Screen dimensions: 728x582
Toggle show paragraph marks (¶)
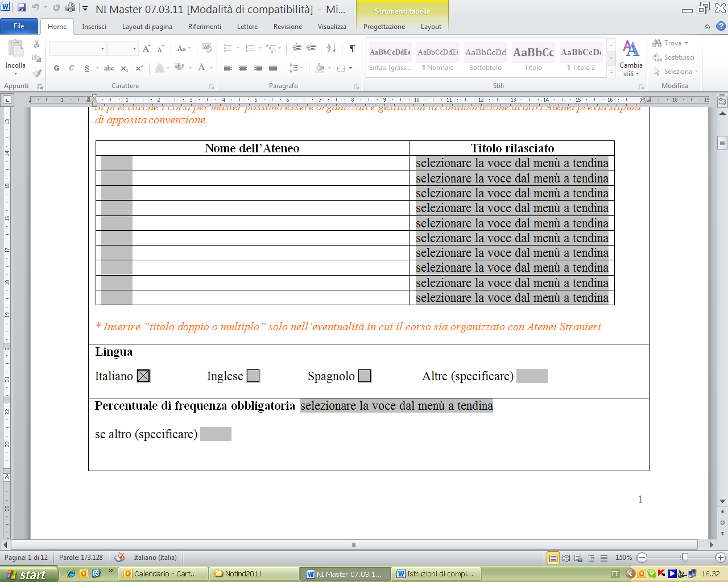point(352,48)
